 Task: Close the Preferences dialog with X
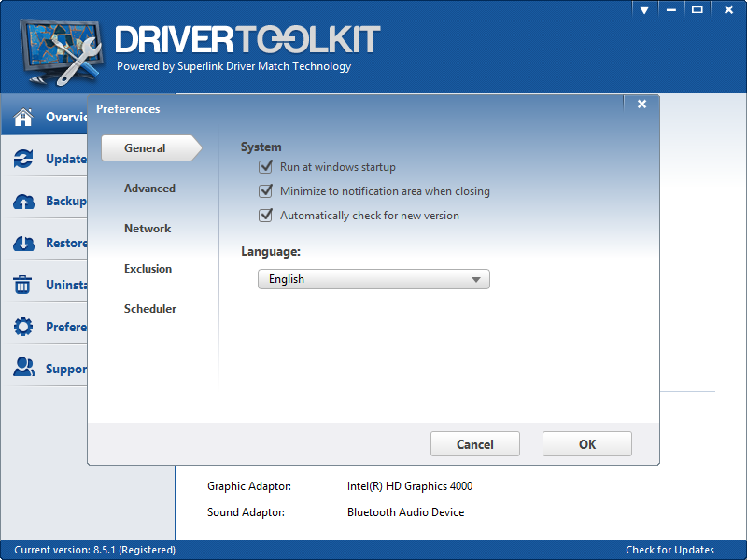coord(641,104)
